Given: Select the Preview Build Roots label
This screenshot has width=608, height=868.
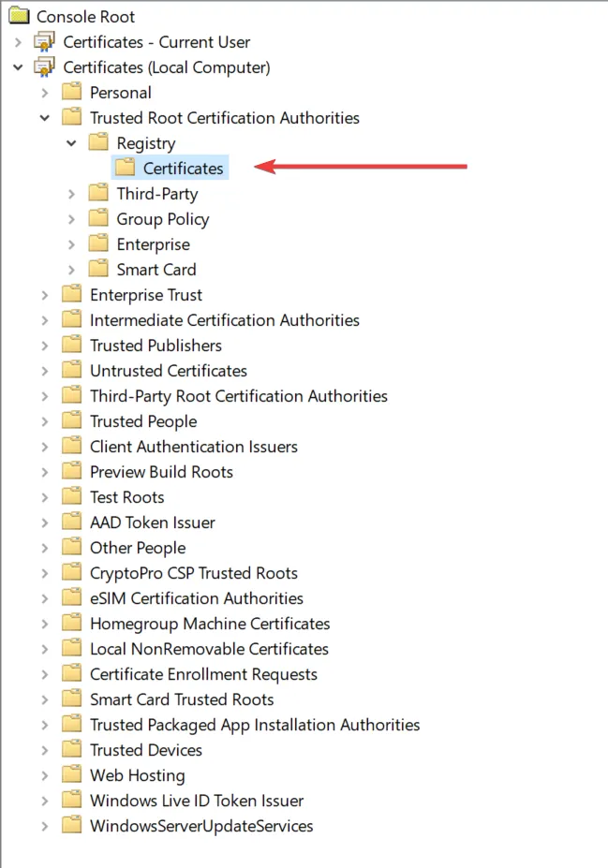Looking at the screenshot, I should click(161, 472).
